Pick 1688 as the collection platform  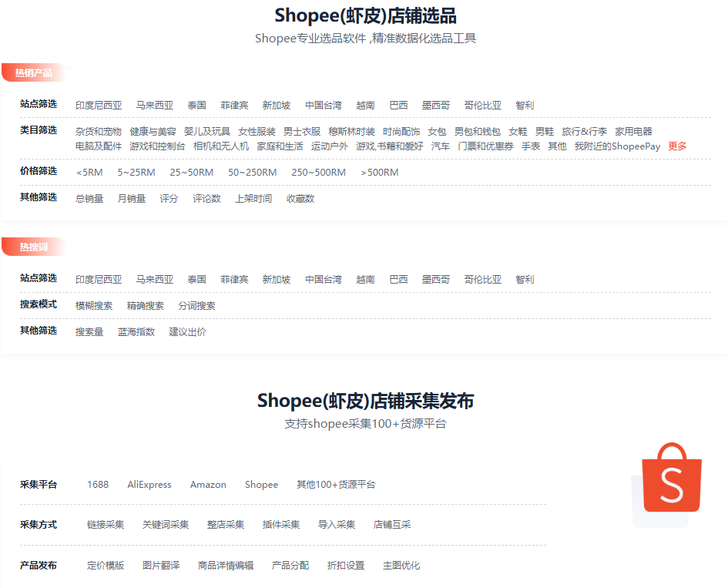click(98, 485)
